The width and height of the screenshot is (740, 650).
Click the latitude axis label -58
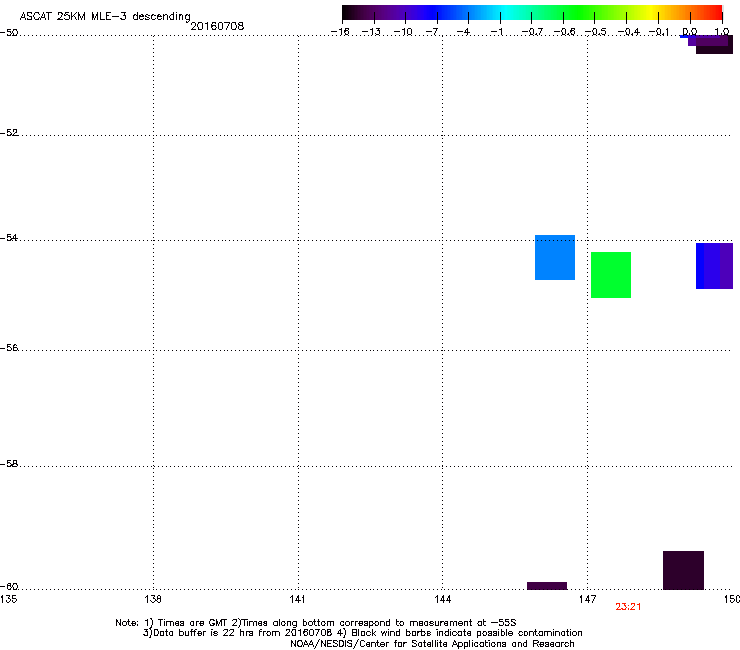9,464
